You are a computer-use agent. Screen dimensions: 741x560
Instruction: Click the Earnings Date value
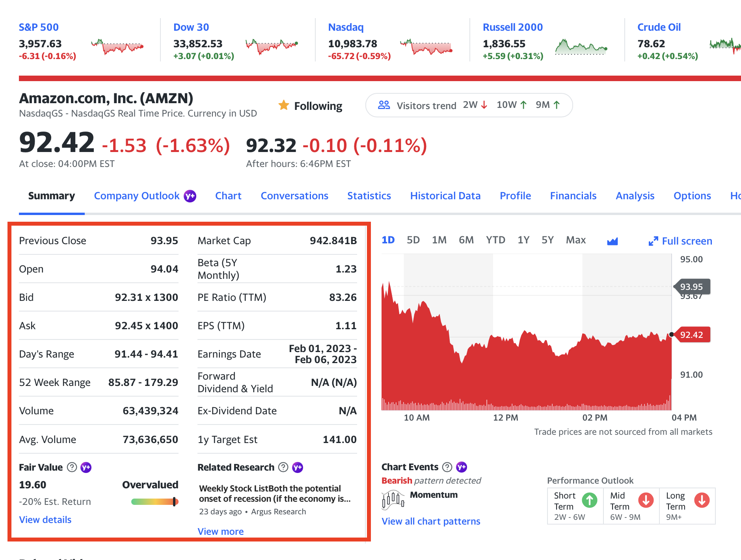click(x=323, y=354)
